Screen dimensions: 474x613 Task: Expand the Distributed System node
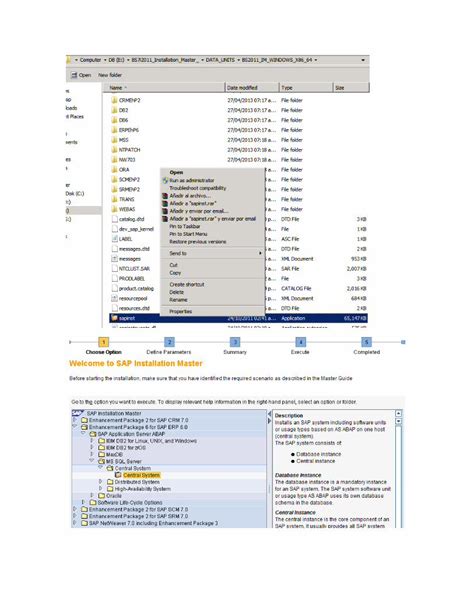(101, 482)
